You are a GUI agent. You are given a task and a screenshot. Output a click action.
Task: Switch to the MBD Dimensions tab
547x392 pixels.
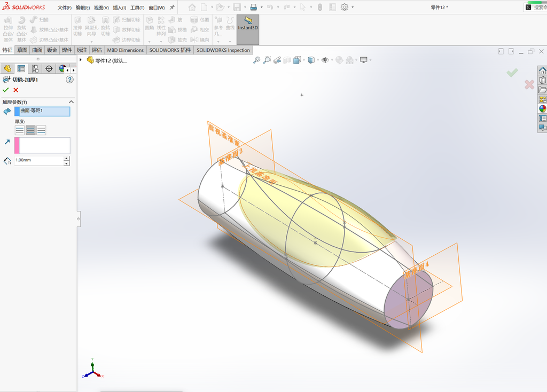pyautogui.click(x=125, y=50)
